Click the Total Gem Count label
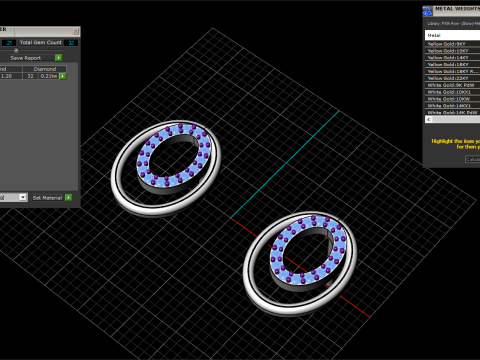Screen dimensions: 480x360 click(40, 43)
